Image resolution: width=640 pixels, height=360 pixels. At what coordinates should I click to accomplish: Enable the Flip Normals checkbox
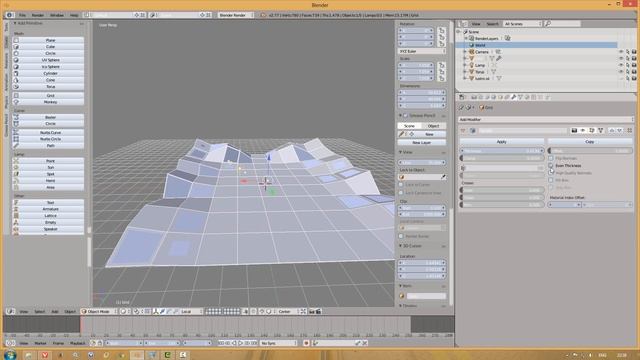[x=551, y=158]
